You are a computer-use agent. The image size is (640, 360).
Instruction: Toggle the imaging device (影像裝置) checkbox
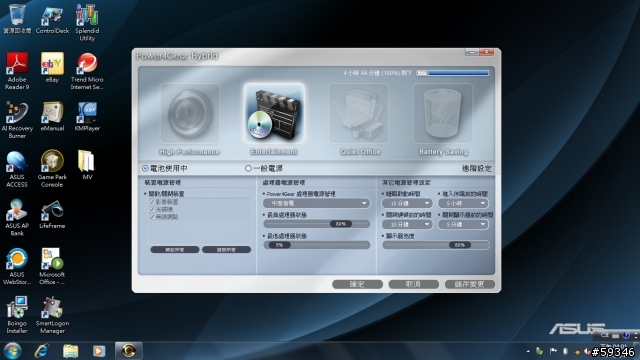pos(152,202)
